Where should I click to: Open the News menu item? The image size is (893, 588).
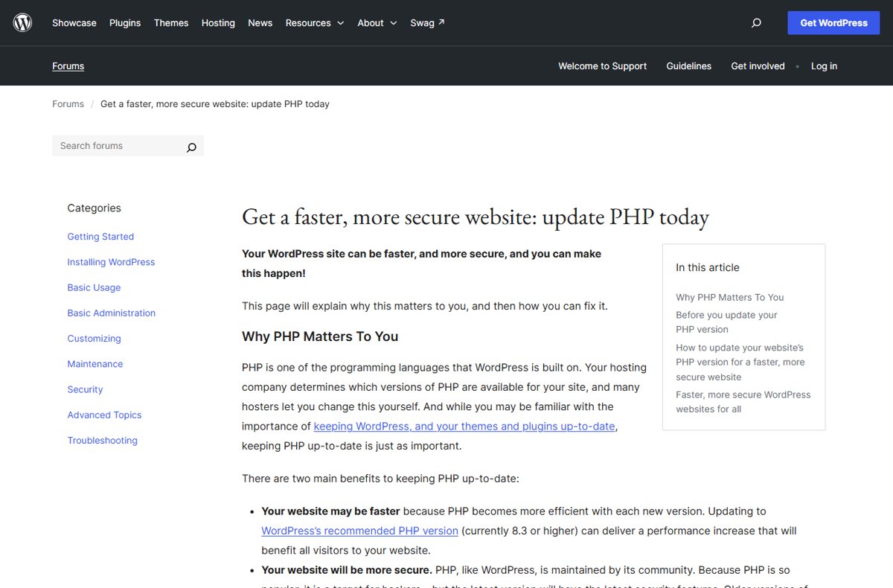pos(260,23)
